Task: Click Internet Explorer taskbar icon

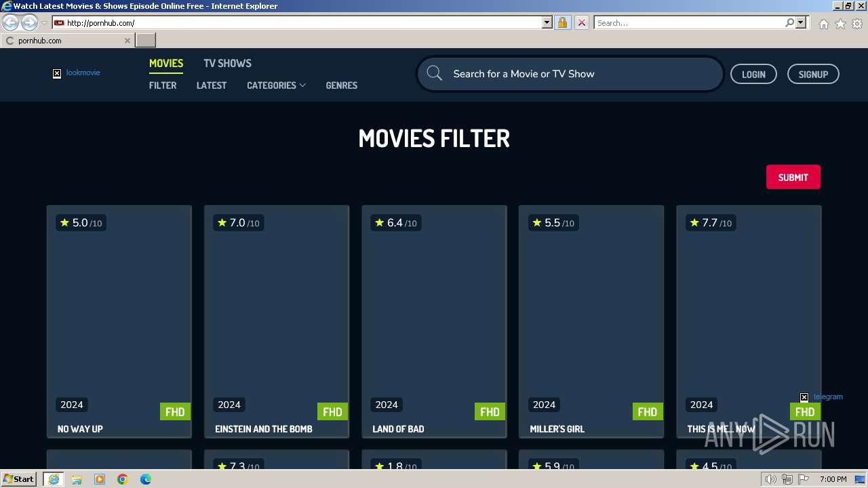Action: [x=53, y=479]
